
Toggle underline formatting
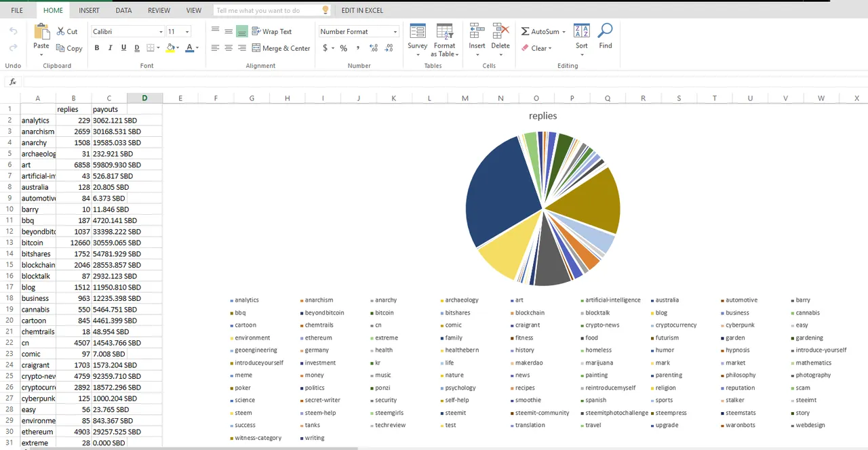coord(123,48)
